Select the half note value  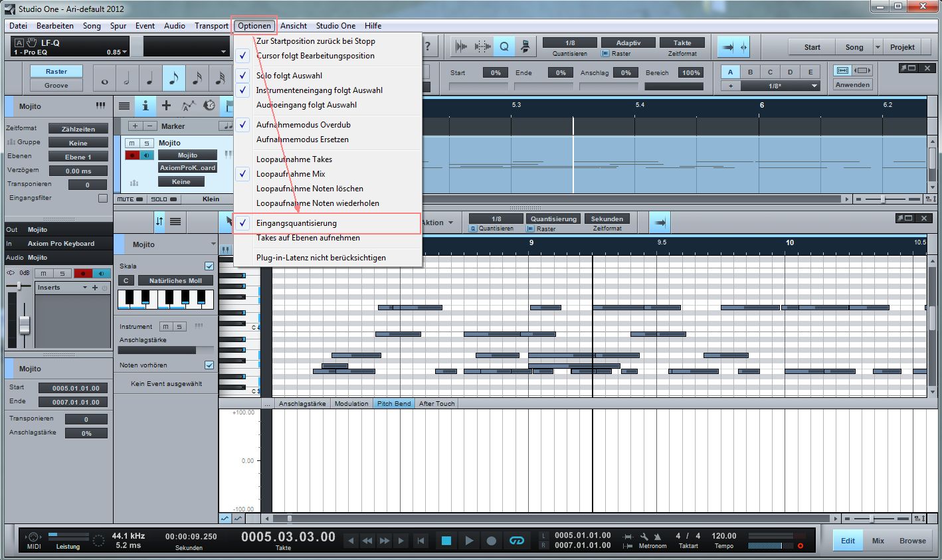click(x=127, y=79)
